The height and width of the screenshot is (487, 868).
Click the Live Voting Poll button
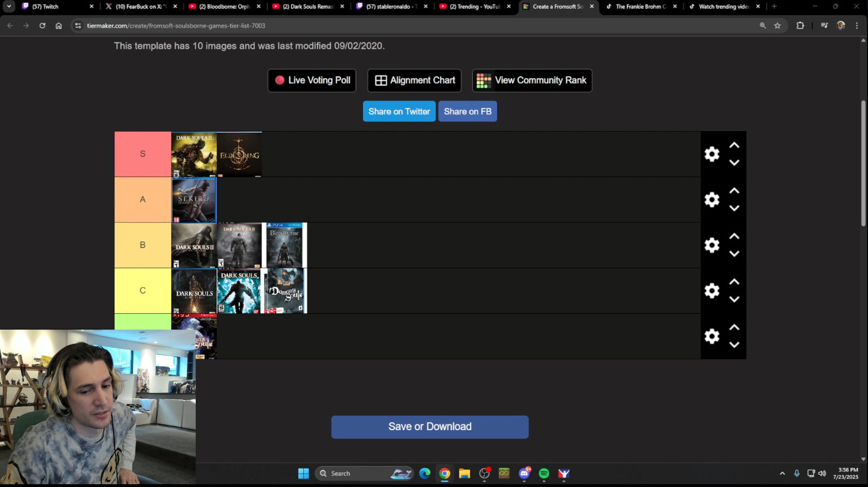coord(312,80)
